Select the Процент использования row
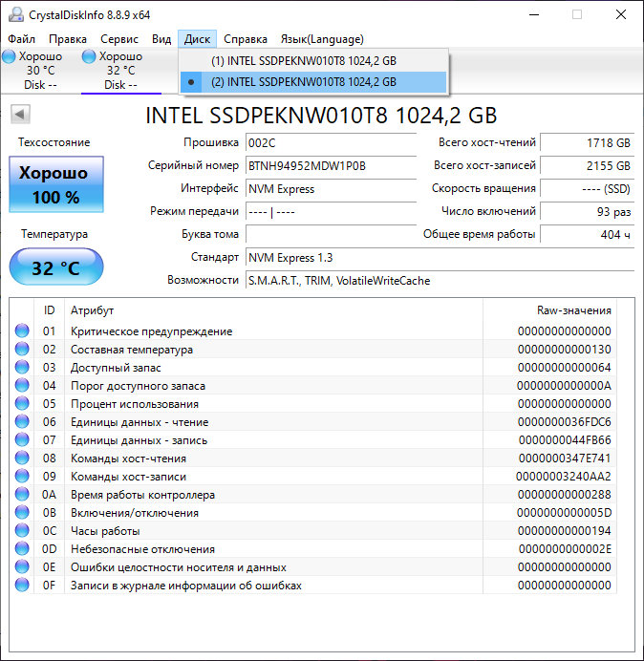Viewport: 644px width, 661px height. click(x=313, y=403)
